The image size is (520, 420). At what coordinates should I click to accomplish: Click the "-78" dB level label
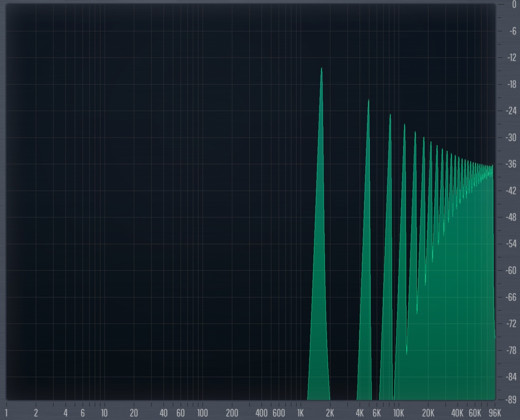[511, 350]
